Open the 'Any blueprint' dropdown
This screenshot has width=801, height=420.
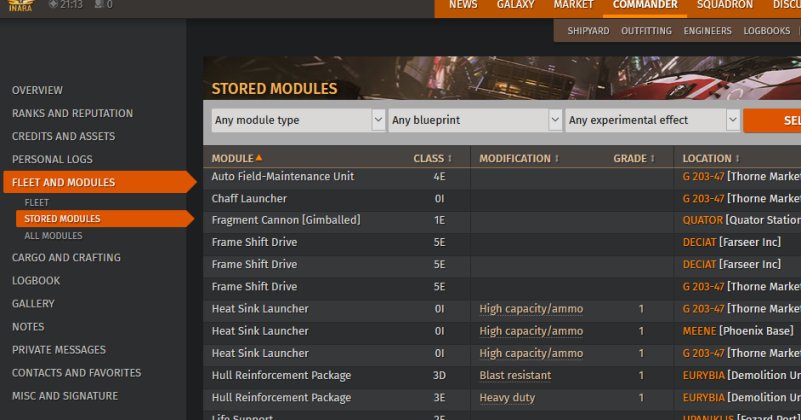click(x=475, y=120)
